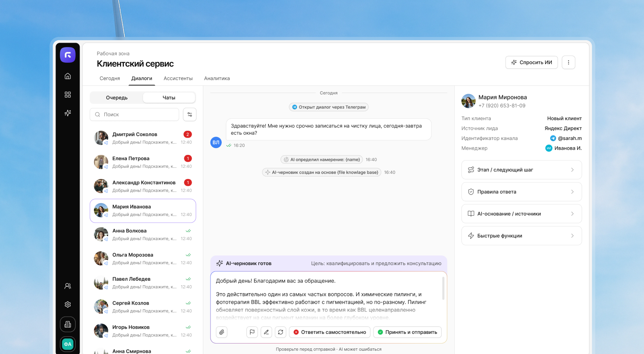Expand AI-основание / источники section
The width and height of the screenshot is (644, 354).
[522, 214]
